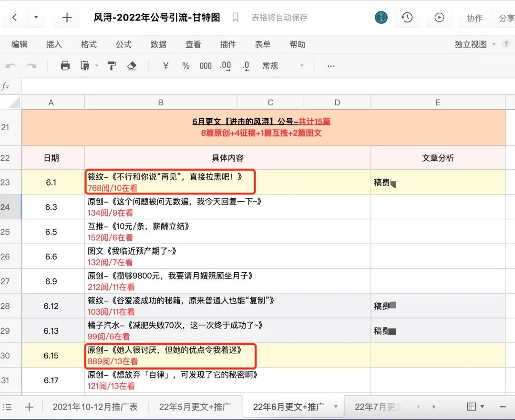Select the print icon in the toolbar
The image size is (515, 420).
click(65, 66)
